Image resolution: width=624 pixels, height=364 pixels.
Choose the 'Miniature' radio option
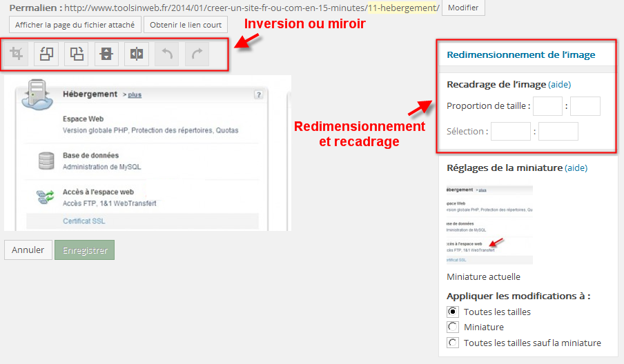pos(453,327)
